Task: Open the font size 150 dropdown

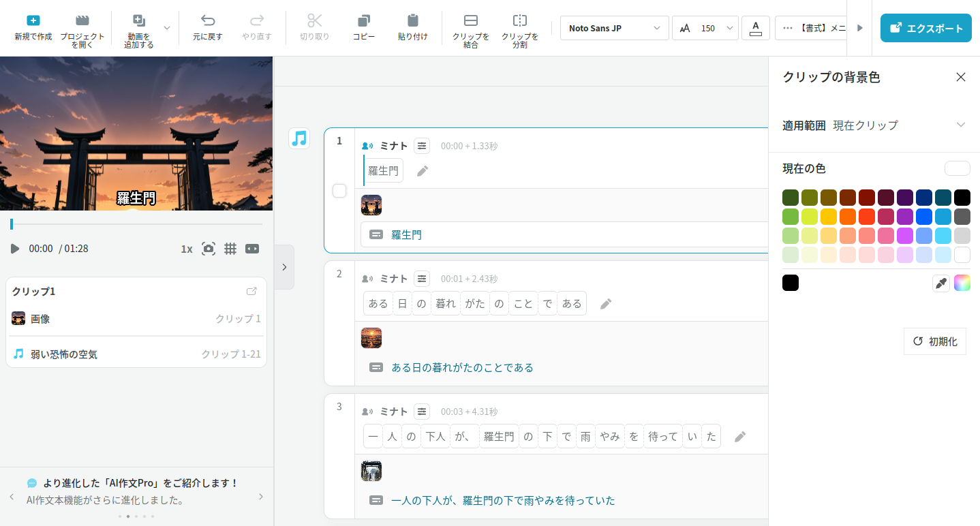Action: pyautogui.click(x=705, y=28)
